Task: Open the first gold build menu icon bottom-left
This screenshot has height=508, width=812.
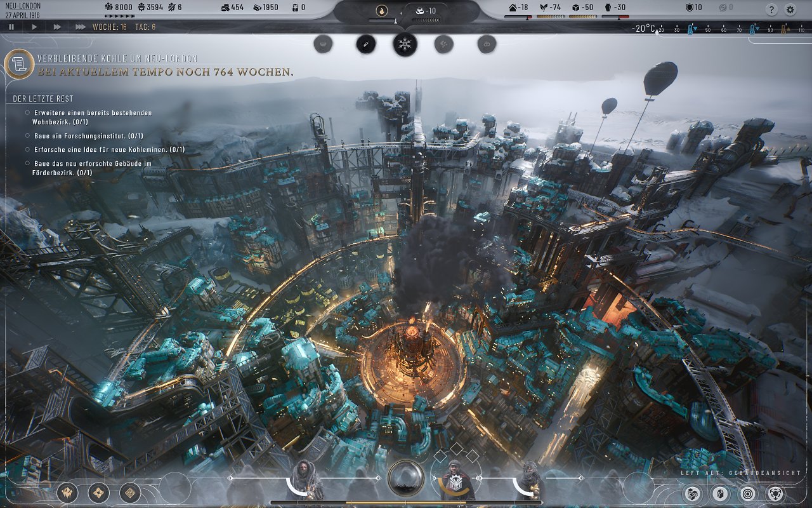Action: [x=67, y=492]
